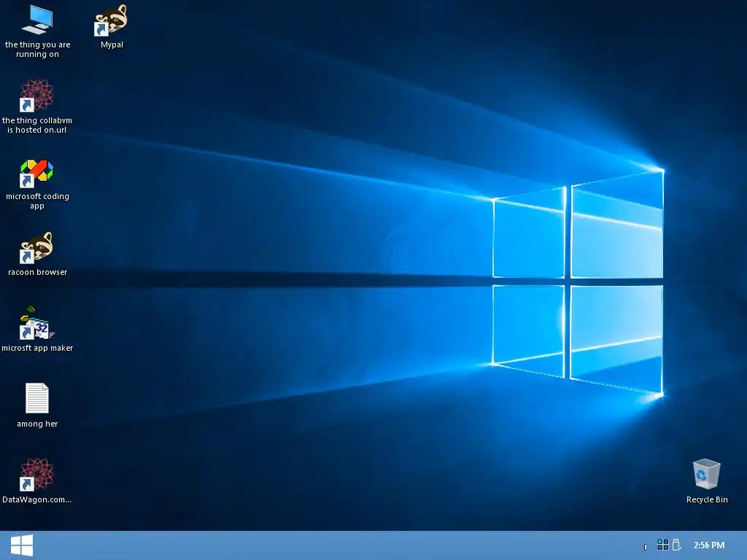747x560 pixels.
Task: Select the 'among her' text file
Action: tap(36, 405)
